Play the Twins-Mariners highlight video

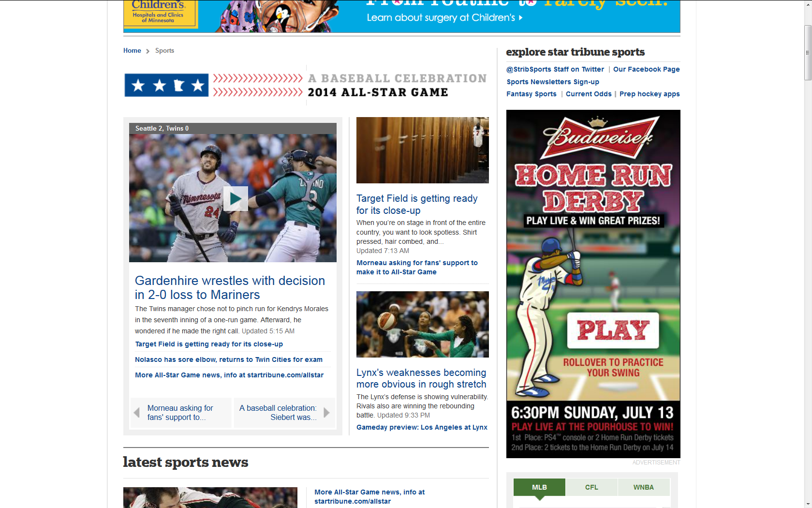[236, 198]
